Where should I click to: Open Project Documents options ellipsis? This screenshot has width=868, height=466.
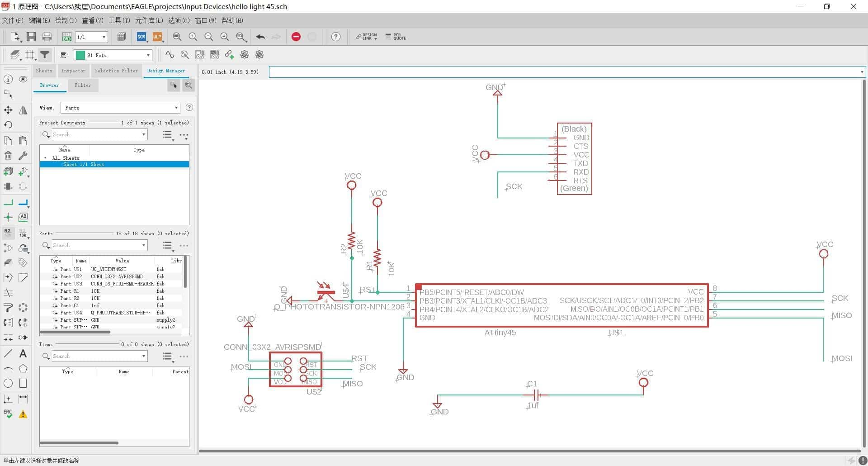pos(184,135)
